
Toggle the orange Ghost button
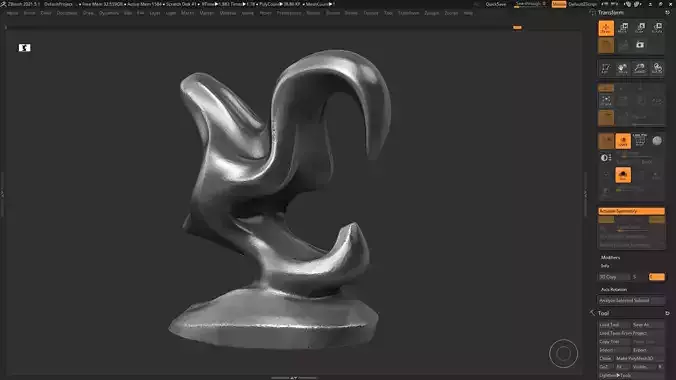[623, 141]
